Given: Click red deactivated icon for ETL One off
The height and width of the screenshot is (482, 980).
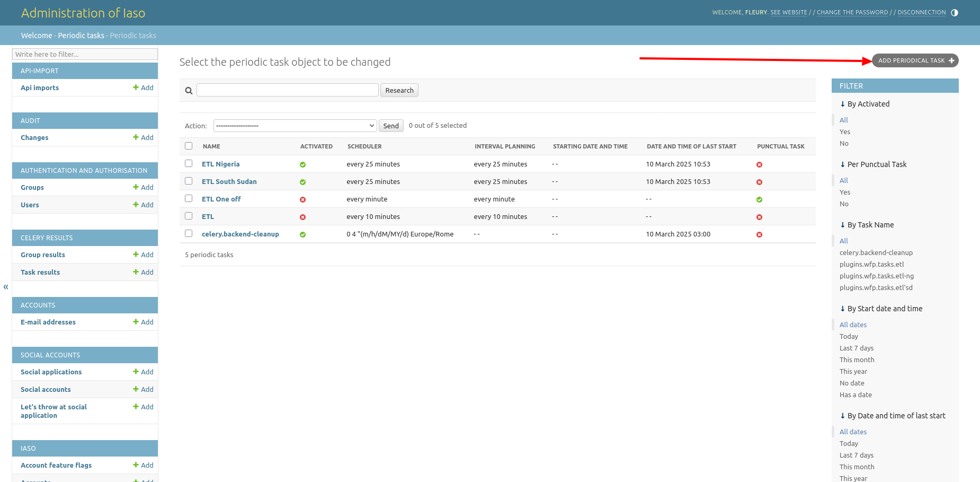Looking at the screenshot, I should click(x=302, y=199).
